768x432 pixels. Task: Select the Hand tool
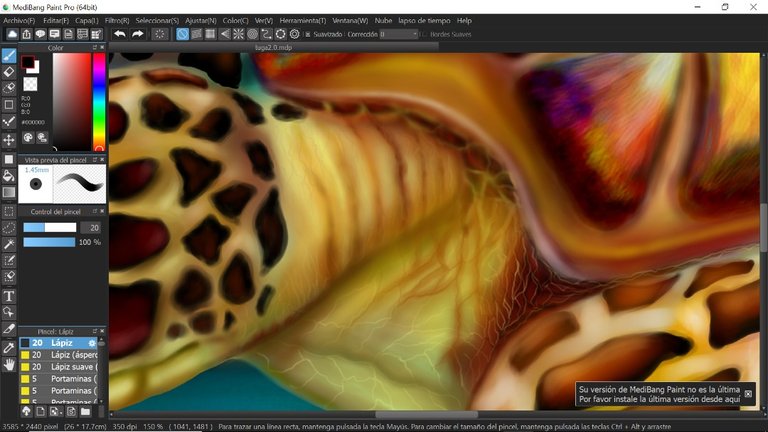click(x=9, y=364)
